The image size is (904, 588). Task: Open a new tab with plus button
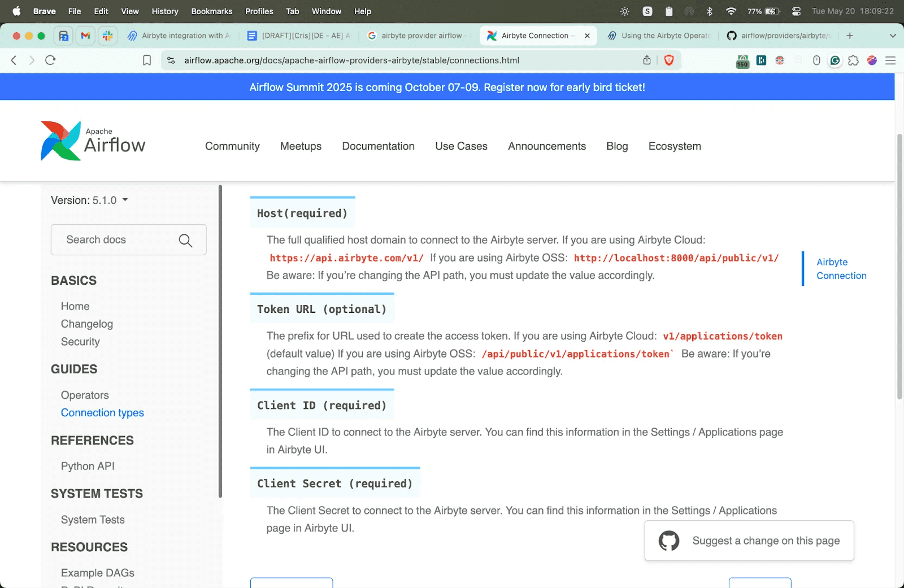[x=850, y=36]
